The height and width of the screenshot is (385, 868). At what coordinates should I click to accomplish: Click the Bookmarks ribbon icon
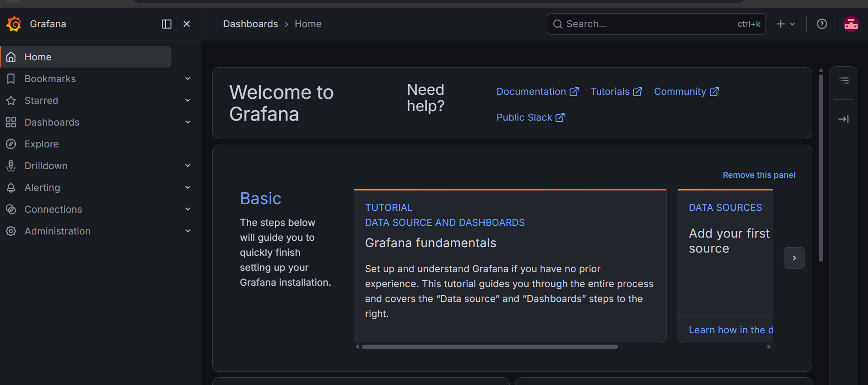[x=11, y=79]
